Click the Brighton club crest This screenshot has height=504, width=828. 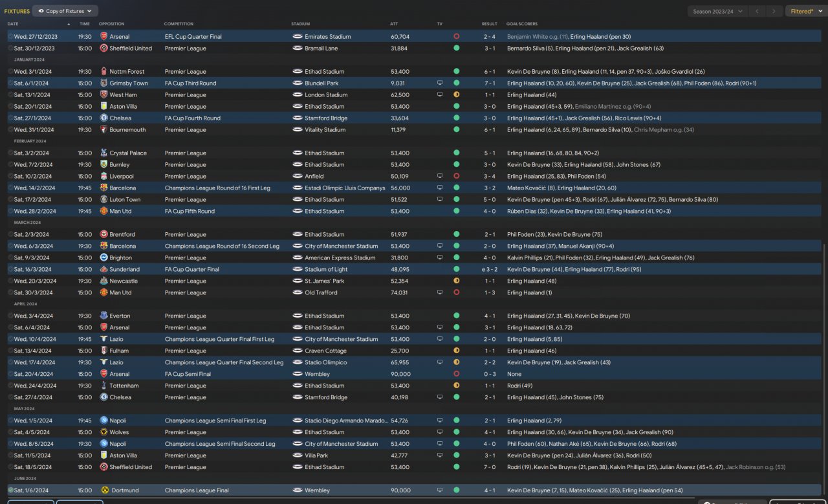click(103, 258)
